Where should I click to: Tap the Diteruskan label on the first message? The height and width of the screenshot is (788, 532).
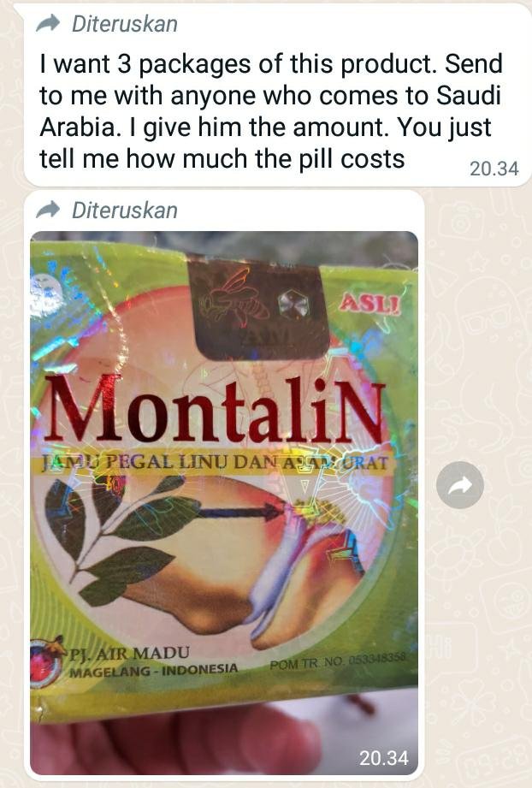click(x=125, y=24)
